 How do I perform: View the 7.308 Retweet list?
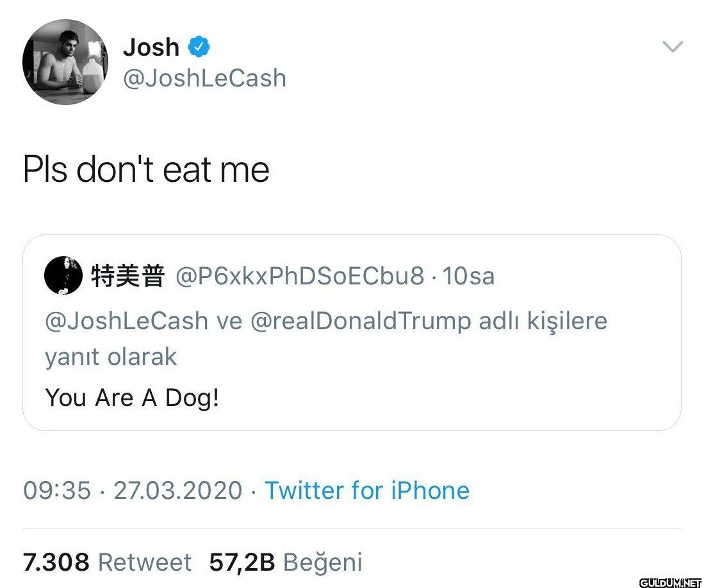[107, 562]
